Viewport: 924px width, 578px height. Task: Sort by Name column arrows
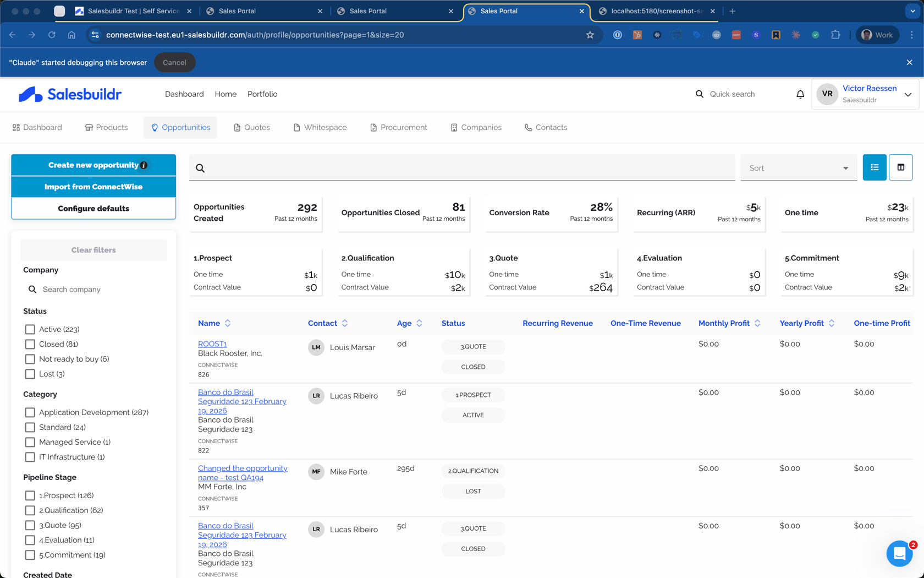228,323
